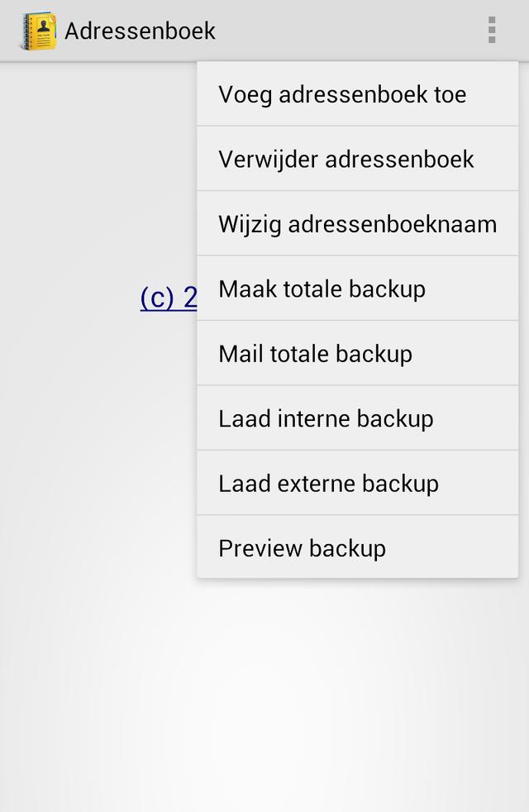Click the Adressenboek title text
This screenshot has height=812, width=529.
(141, 31)
